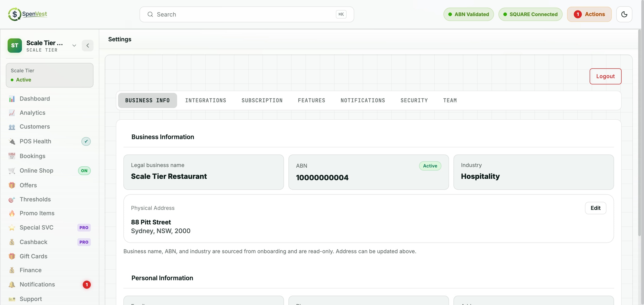The height and width of the screenshot is (305, 644).
Task: Click the Customers people icon
Action: point(12,127)
